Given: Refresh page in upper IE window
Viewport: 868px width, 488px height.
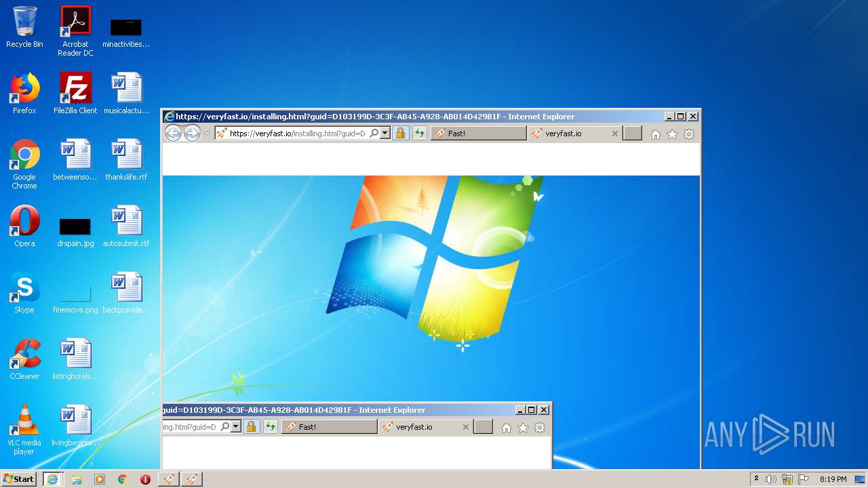Looking at the screenshot, I should [420, 134].
